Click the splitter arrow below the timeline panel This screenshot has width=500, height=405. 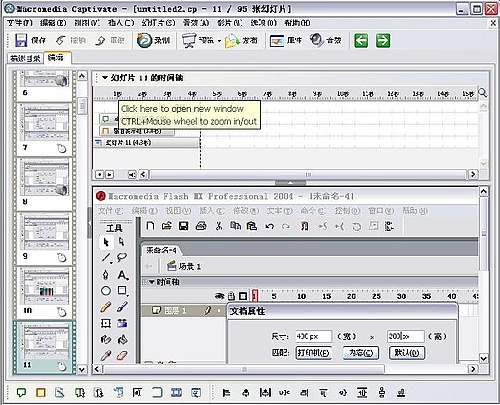(290, 183)
